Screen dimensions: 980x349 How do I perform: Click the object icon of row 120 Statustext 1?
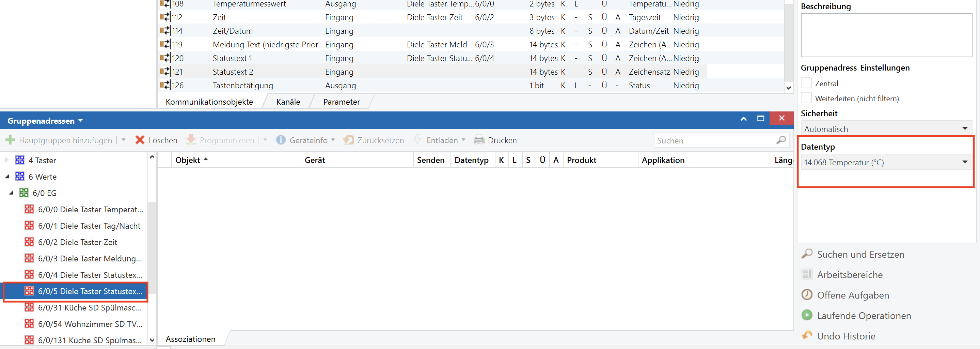tap(165, 58)
